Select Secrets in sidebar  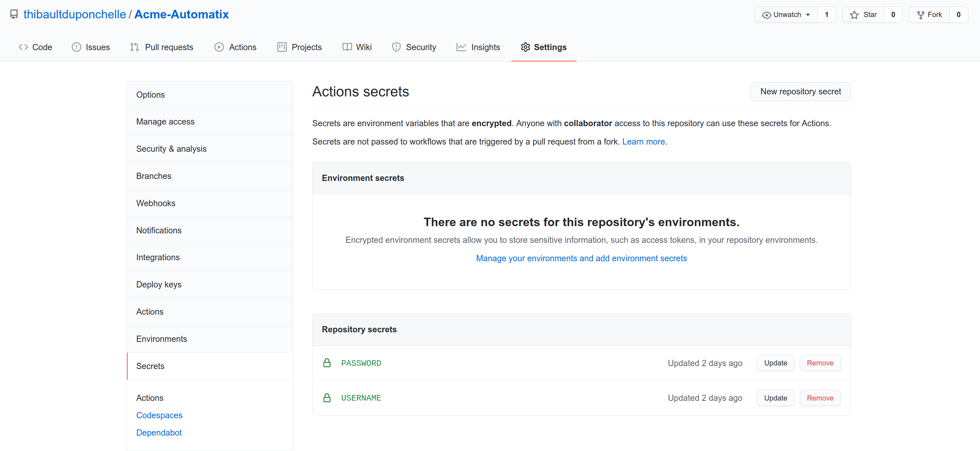[x=210, y=366]
